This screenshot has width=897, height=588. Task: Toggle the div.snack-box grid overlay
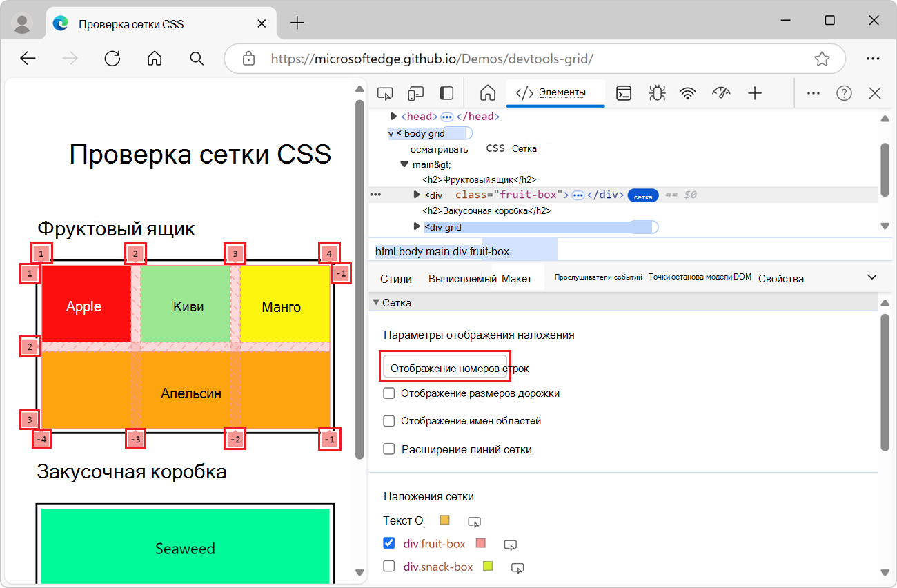tap(388, 567)
